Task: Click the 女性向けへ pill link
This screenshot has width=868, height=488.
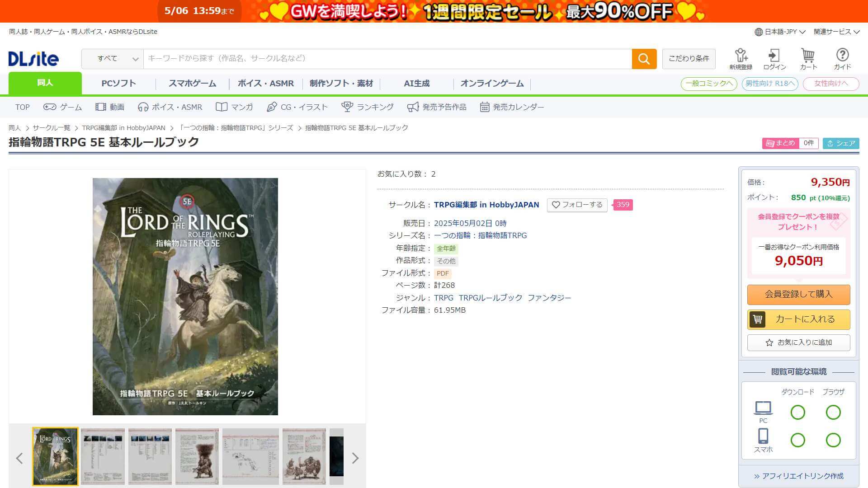Action: pos(831,84)
